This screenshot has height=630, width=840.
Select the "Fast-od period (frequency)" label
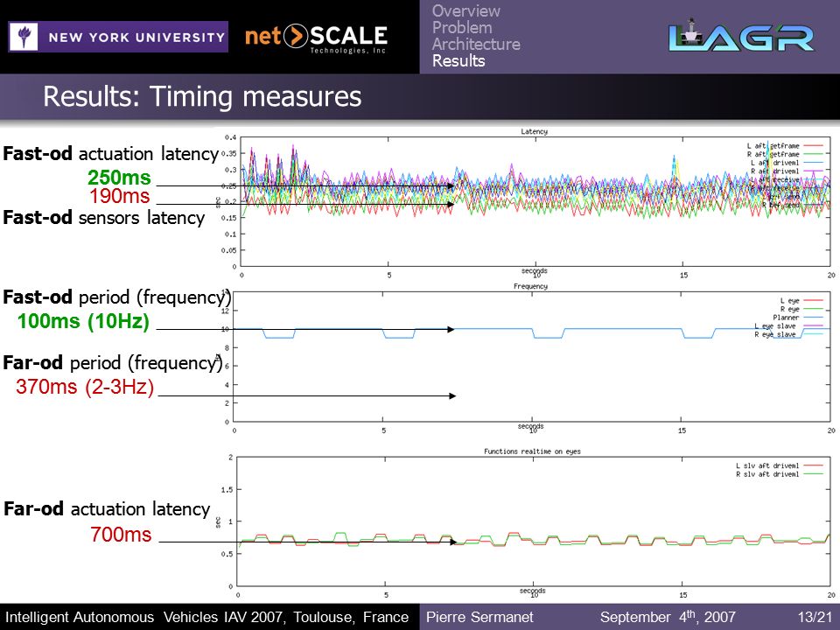point(116,297)
